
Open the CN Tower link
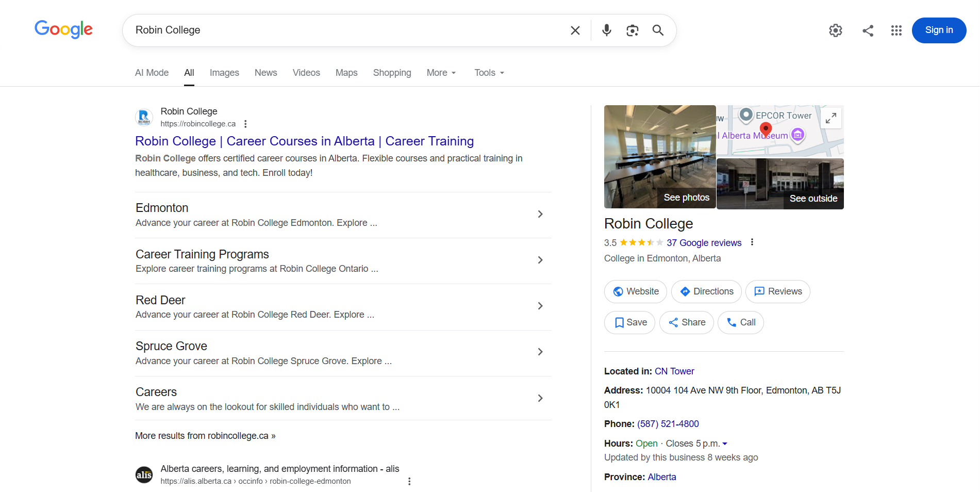click(x=674, y=371)
